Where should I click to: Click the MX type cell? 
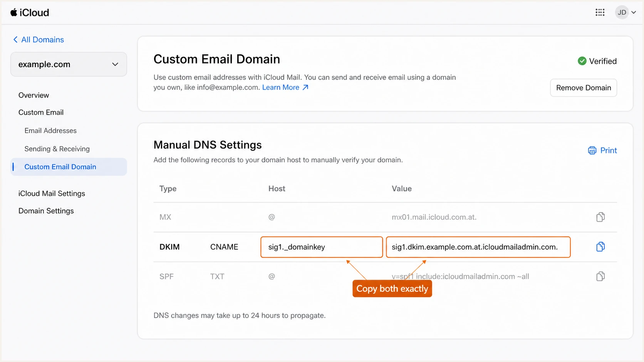point(165,217)
